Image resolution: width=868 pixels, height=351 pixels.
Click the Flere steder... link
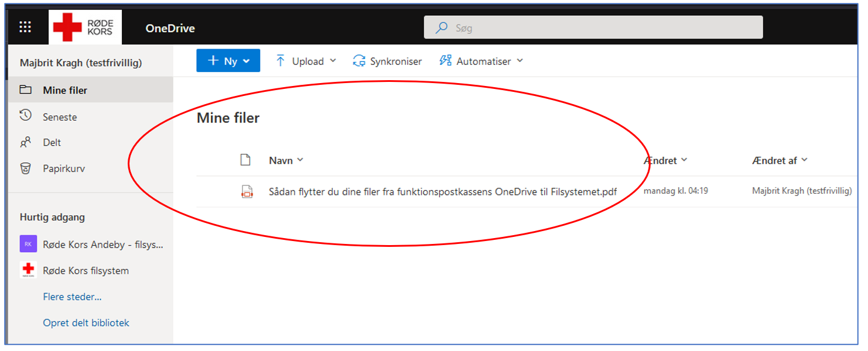(x=72, y=297)
